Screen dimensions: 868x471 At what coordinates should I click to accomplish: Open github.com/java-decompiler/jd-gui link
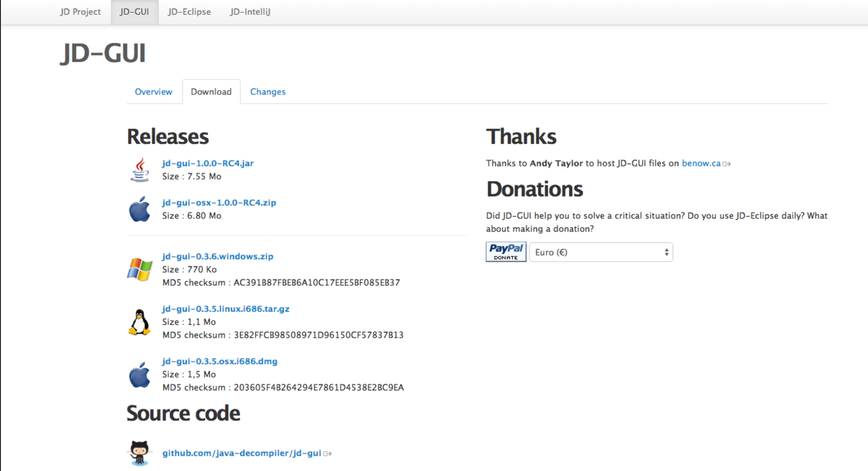coord(241,453)
